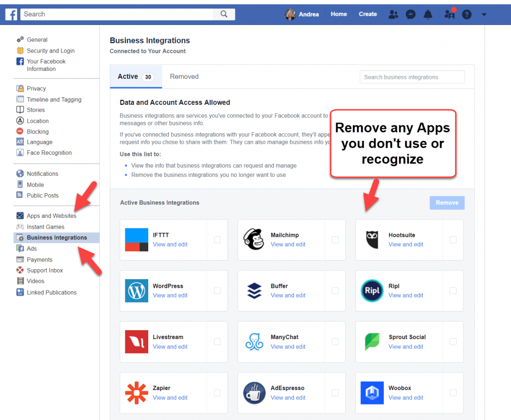The image size is (511, 420).
Task: Click the ManyChat logo
Action: [x=254, y=342]
